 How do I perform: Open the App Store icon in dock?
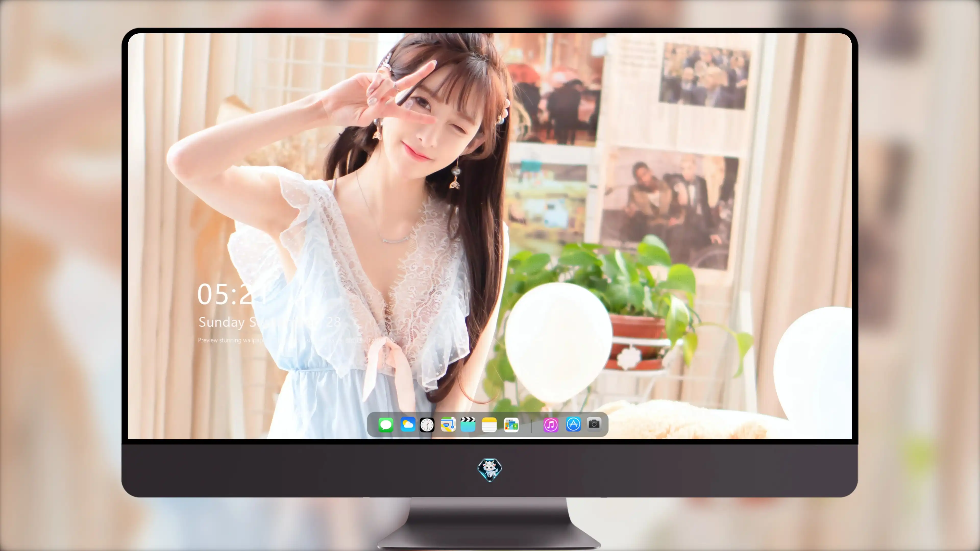(573, 424)
